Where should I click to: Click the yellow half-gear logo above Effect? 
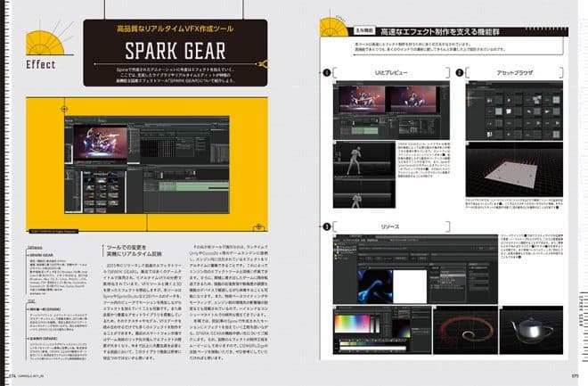point(45,43)
